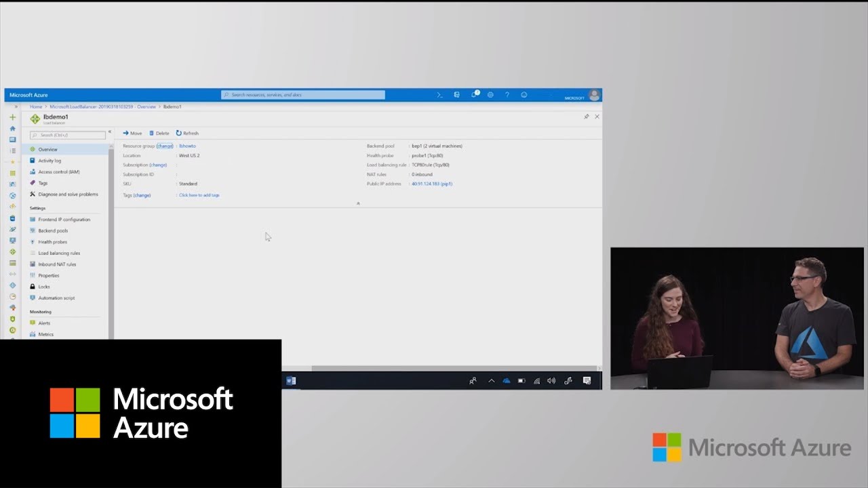Image resolution: width=868 pixels, height=488 pixels.
Task: Click 'bep1 (2 virtual machines)' value
Action: click(437, 146)
